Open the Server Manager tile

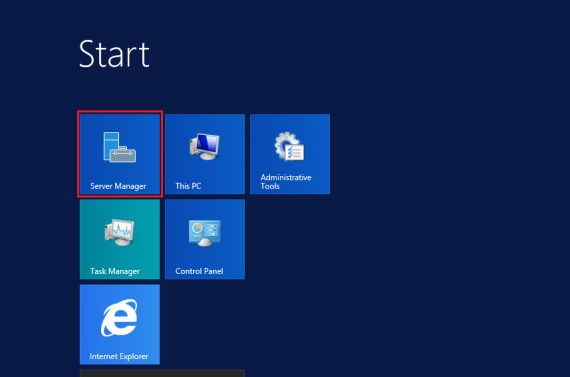pyautogui.click(x=120, y=154)
